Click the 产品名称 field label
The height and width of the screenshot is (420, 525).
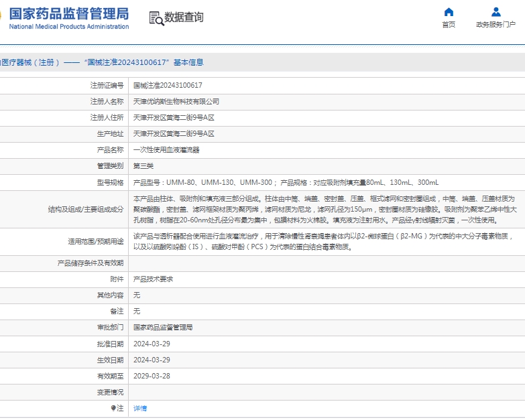coord(110,150)
